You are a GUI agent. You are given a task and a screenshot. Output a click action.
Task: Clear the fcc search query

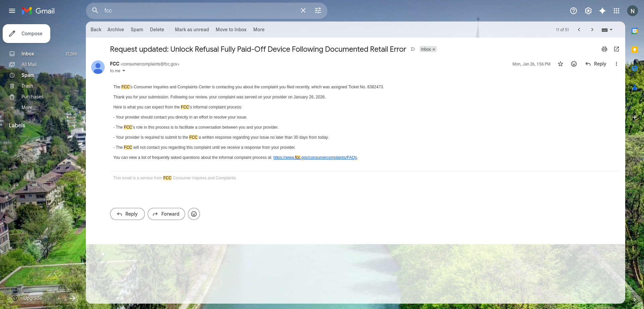(x=303, y=10)
